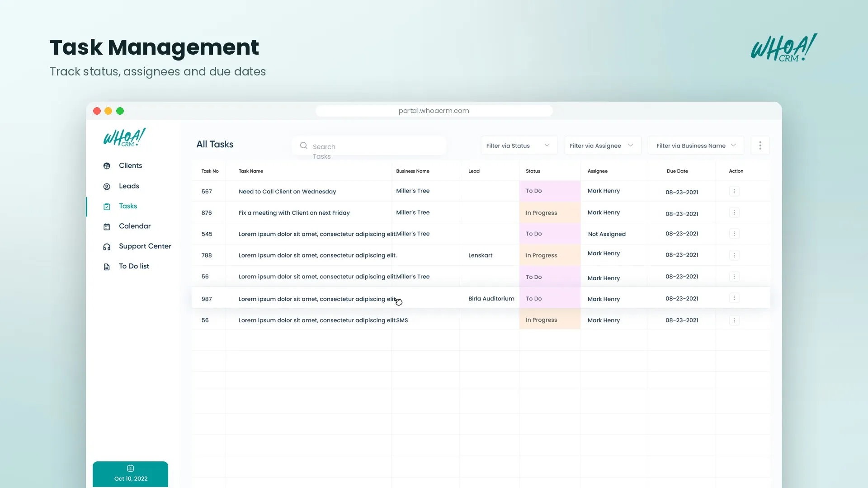Click the Birla Auditorium lead cell

491,299
